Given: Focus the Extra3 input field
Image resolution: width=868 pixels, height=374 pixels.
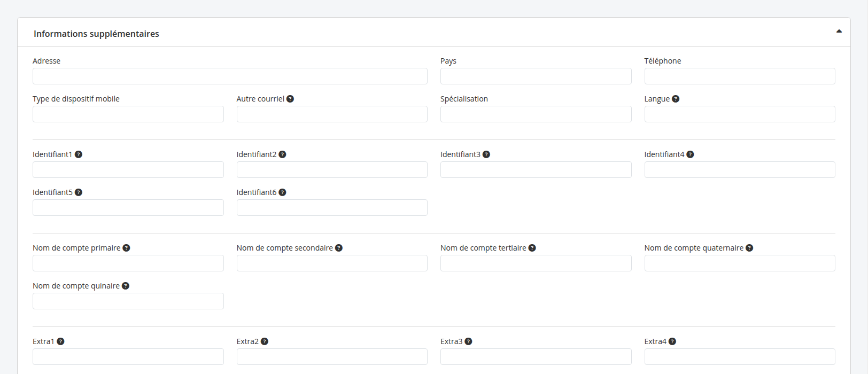Looking at the screenshot, I should pyautogui.click(x=536, y=357).
